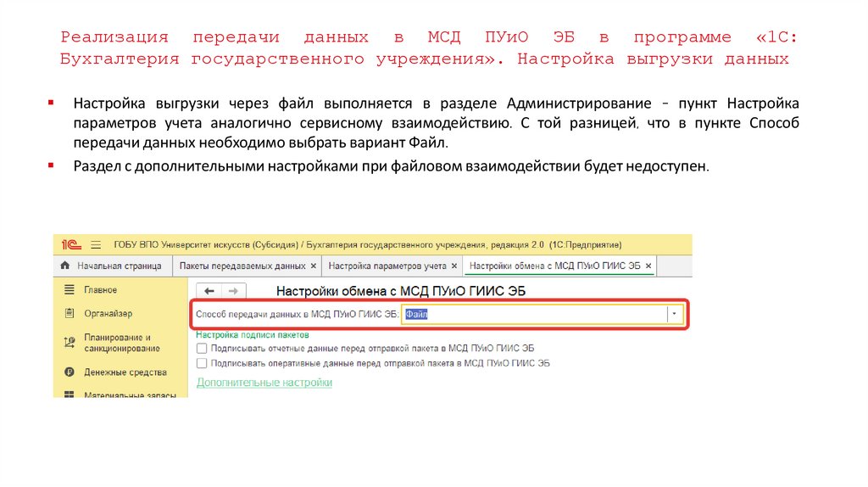Image resolution: width=868 pixels, height=487 pixels.
Task: Switch to Начальная страница tab
Action: (114, 266)
